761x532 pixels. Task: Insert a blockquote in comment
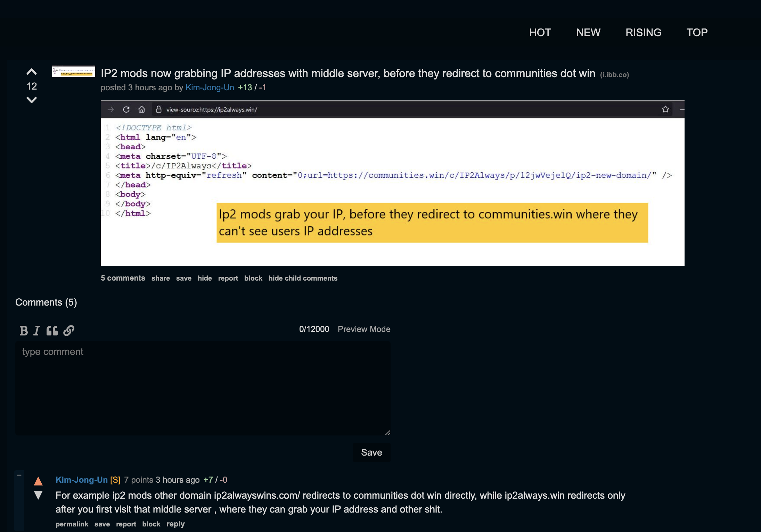(x=52, y=331)
